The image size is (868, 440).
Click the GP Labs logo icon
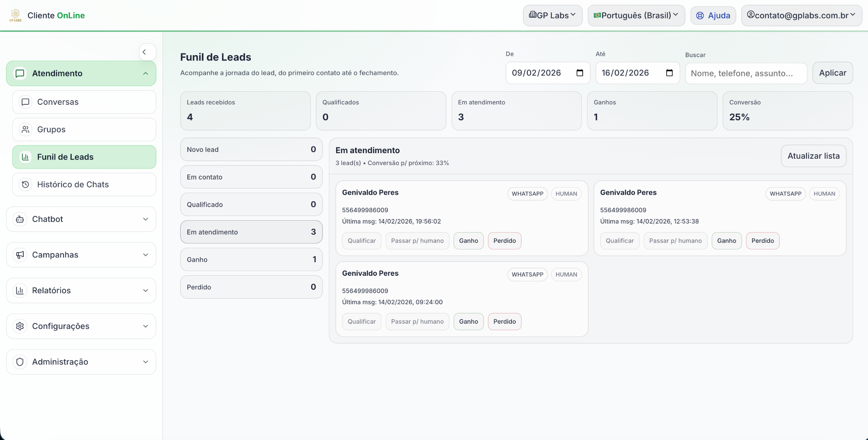pyautogui.click(x=15, y=15)
